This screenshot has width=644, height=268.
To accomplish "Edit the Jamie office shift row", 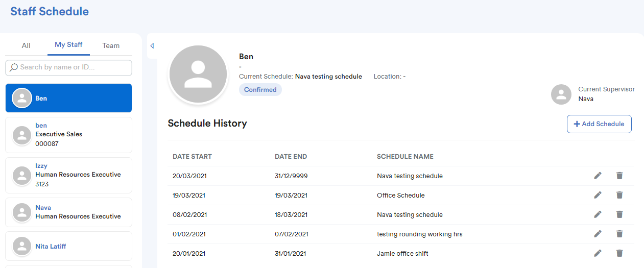I will coord(598,253).
